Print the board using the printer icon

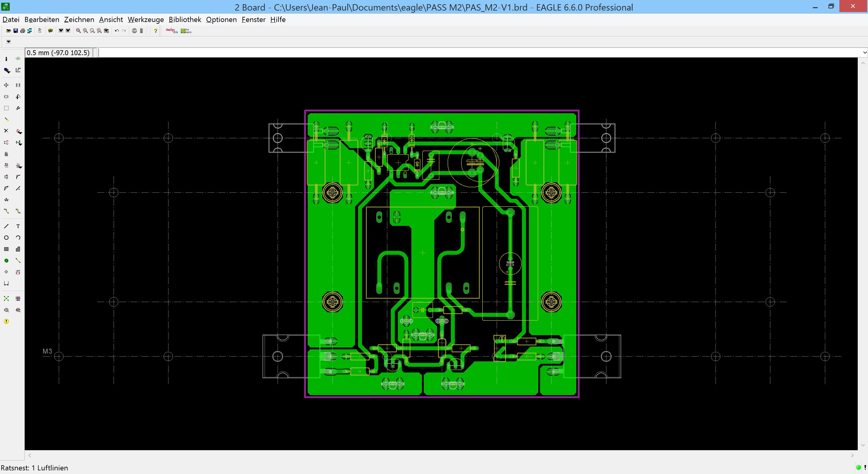coord(23,31)
